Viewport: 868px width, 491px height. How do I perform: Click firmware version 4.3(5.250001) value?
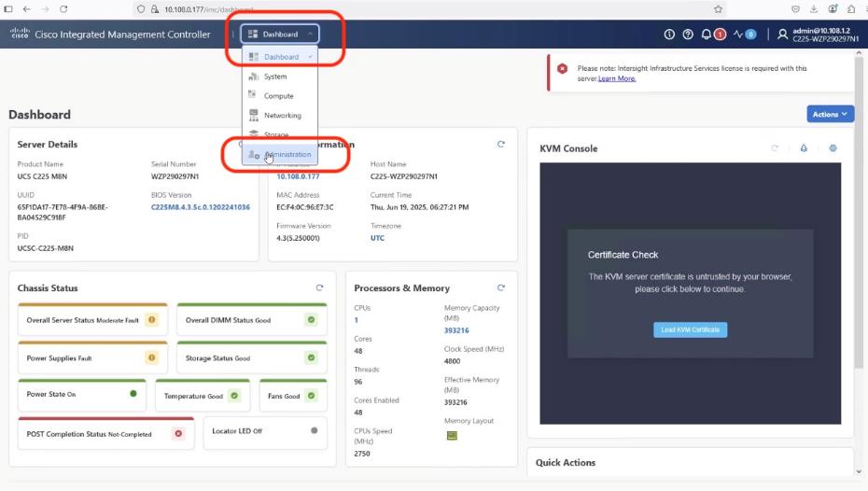[x=298, y=238]
